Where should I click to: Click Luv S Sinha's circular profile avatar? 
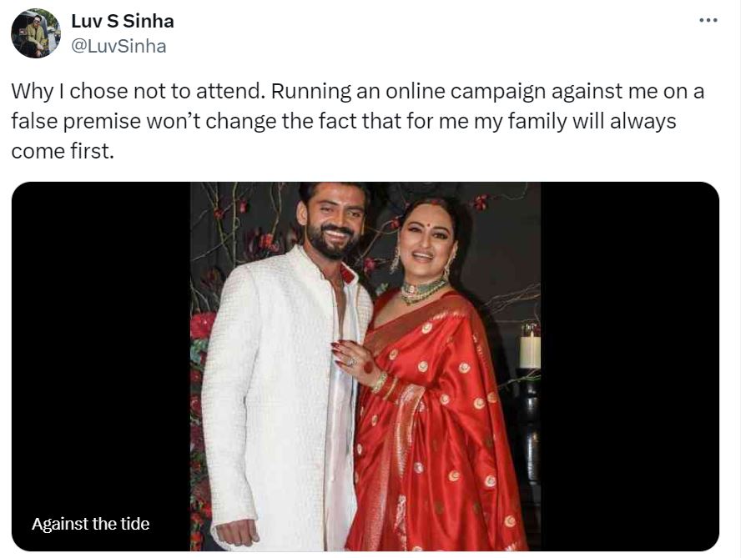pos(35,33)
